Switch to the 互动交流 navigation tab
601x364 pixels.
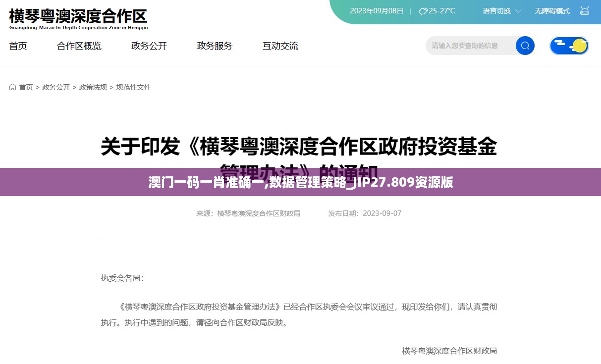[280, 46]
